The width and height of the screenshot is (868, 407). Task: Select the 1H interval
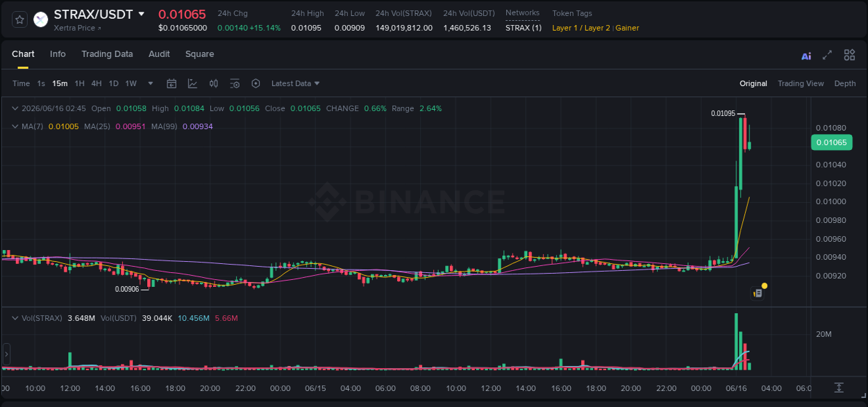79,83
